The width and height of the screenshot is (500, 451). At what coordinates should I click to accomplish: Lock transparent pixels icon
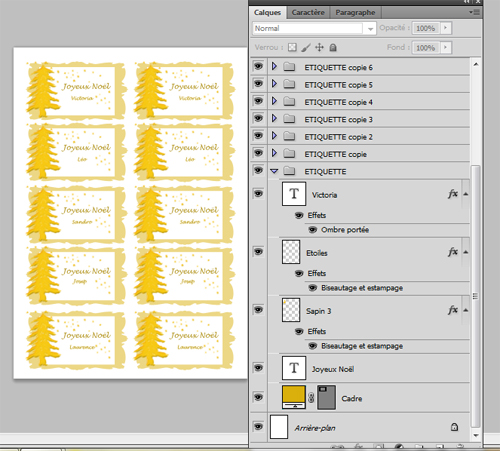(292, 47)
